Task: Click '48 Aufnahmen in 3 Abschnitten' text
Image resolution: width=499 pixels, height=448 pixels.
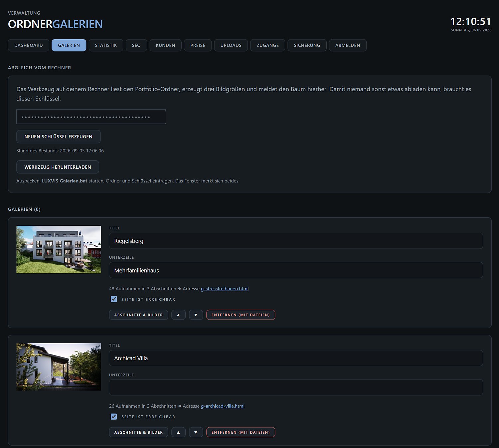Action: (143, 289)
